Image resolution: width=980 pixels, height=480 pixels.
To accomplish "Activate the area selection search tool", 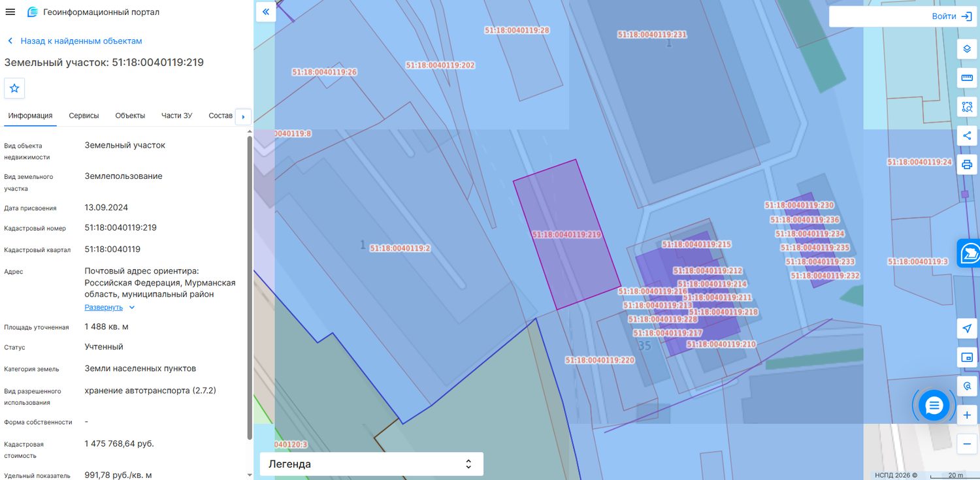I will 967,107.
